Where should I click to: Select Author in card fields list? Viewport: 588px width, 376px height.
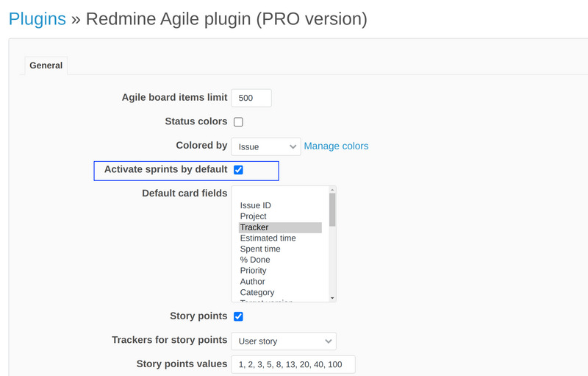tap(253, 281)
